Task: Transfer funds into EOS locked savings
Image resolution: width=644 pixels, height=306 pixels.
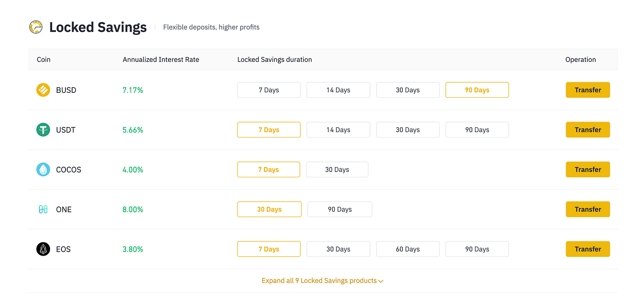Action: pos(588,249)
